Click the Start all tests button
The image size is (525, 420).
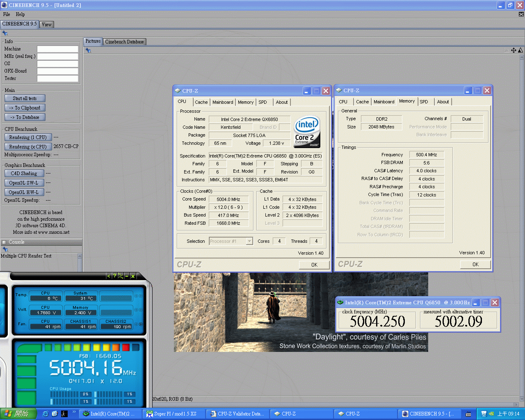25,98
